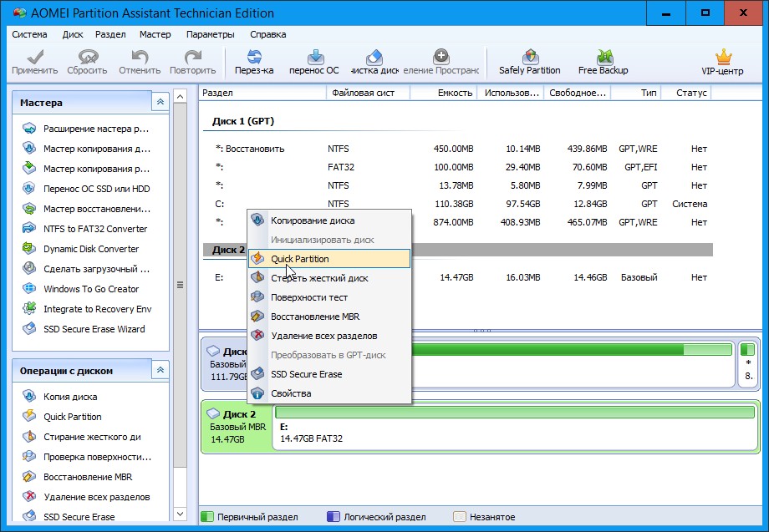Click Восстановление MBR in left sidebar

pos(78,477)
